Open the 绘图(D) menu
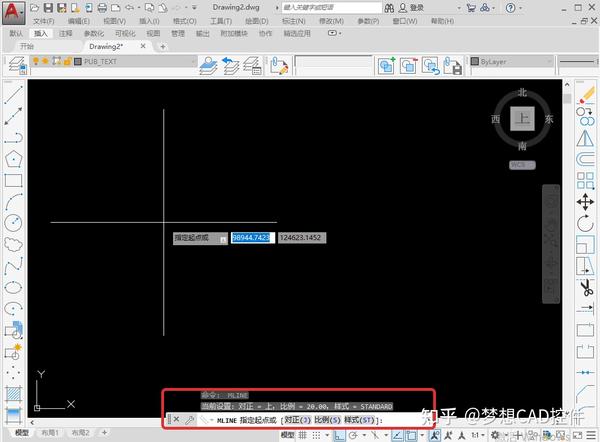The height and width of the screenshot is (442, 600). point(257,21)
